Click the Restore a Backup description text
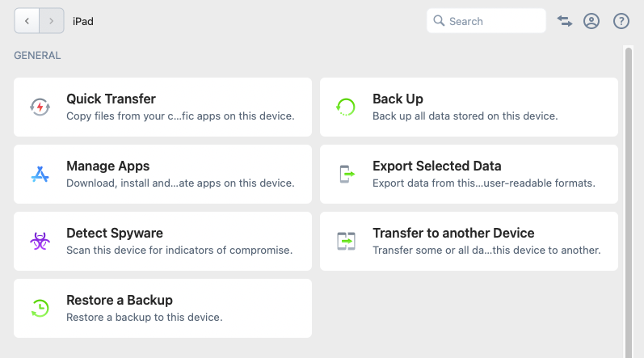The height and width of the screenshot is (358, 644). [x=145, y=317]
